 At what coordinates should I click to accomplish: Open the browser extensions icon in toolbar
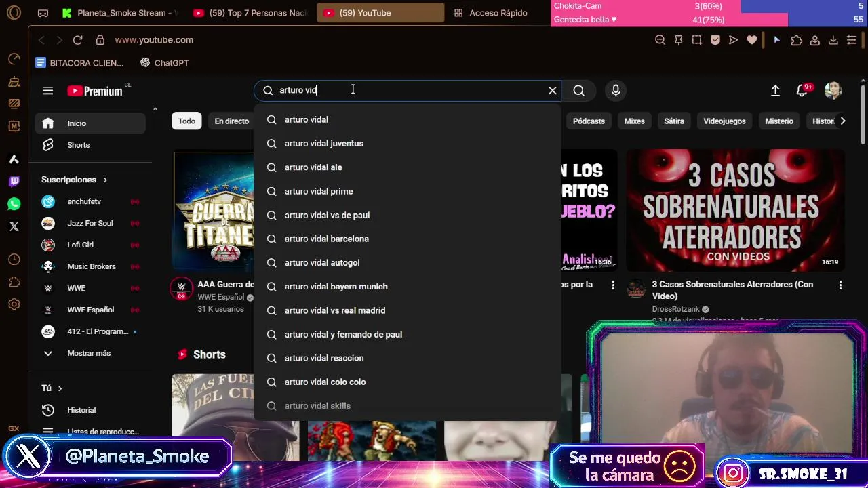tap(797, 40)
